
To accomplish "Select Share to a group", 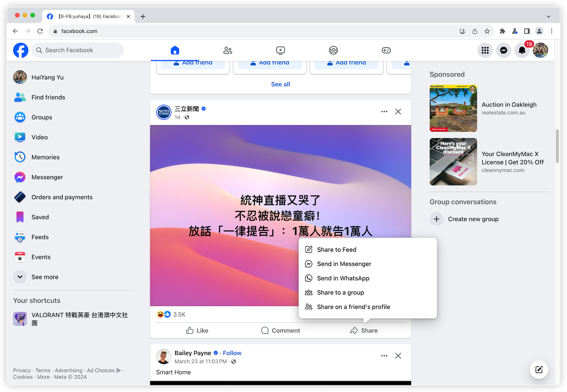I will [340, 292].
